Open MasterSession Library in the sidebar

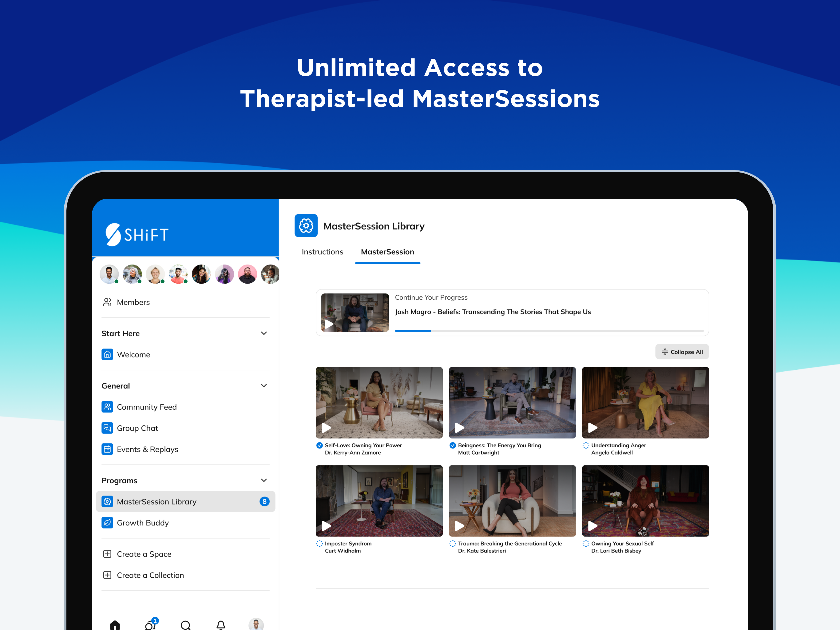tap(185, 501)
